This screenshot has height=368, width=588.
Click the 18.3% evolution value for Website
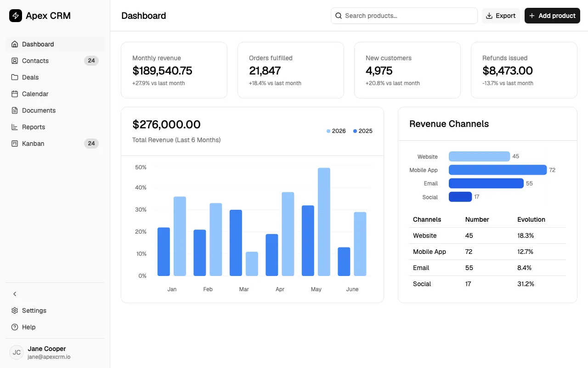pos(526,236)
